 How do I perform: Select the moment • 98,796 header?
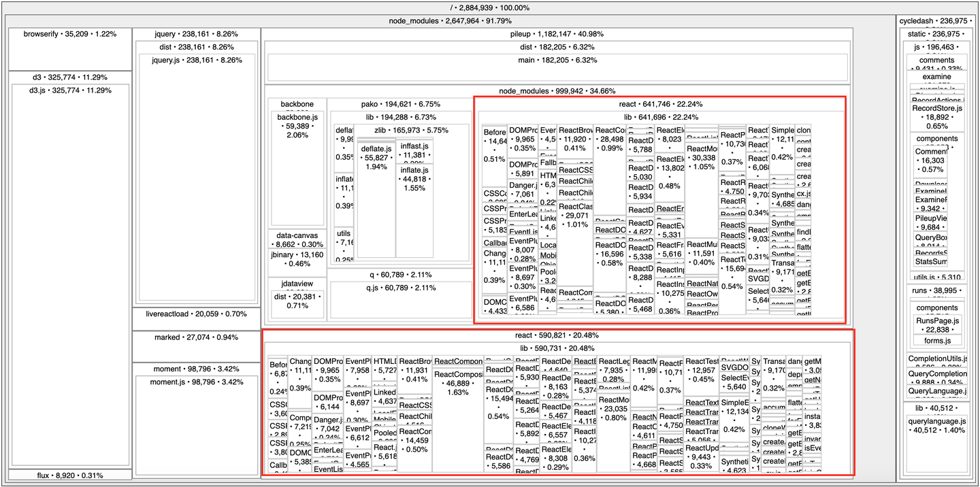tap(196, 369)
